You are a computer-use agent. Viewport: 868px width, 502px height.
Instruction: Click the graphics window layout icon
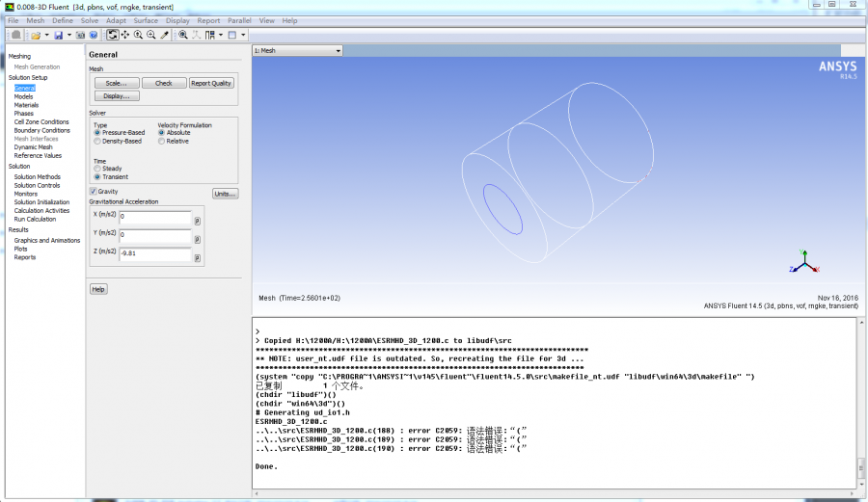click(x=232, y=35)
